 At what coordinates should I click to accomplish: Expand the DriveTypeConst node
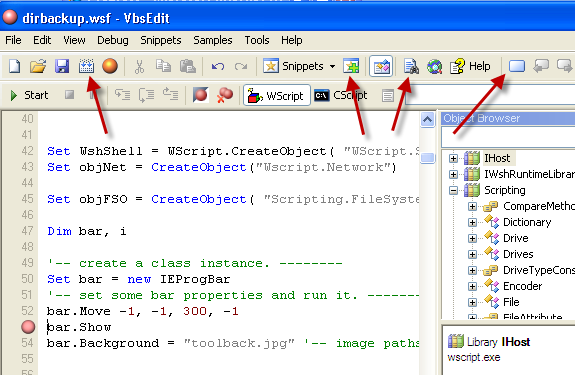(472, 271)
